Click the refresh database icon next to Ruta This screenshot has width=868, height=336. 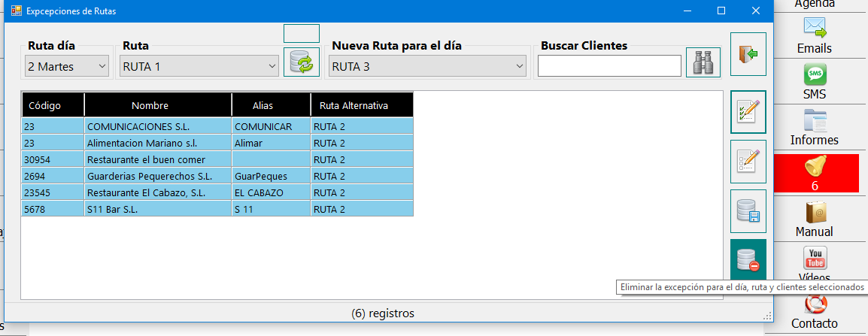(302, 62)
